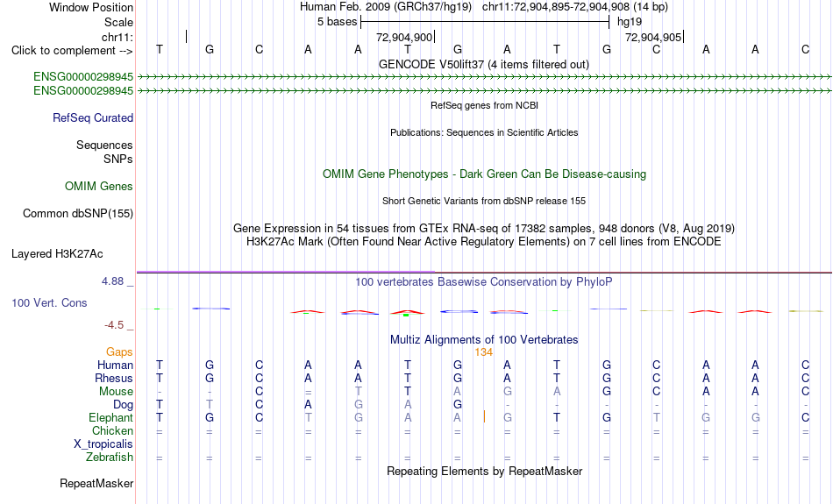
Task: Open OMIM Genes track label
Action: (99, 187)
